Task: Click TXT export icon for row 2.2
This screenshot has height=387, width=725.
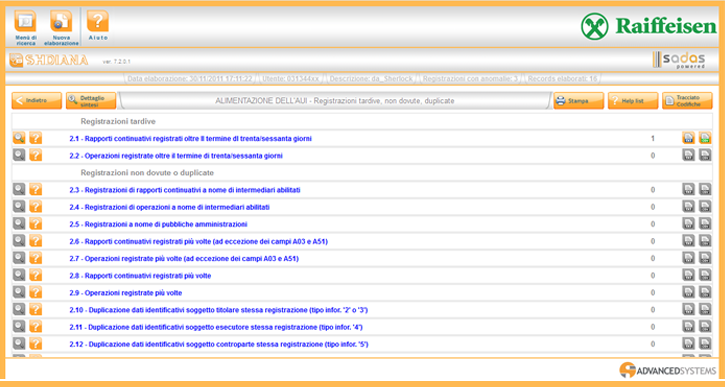Action: tap(688, 155)
